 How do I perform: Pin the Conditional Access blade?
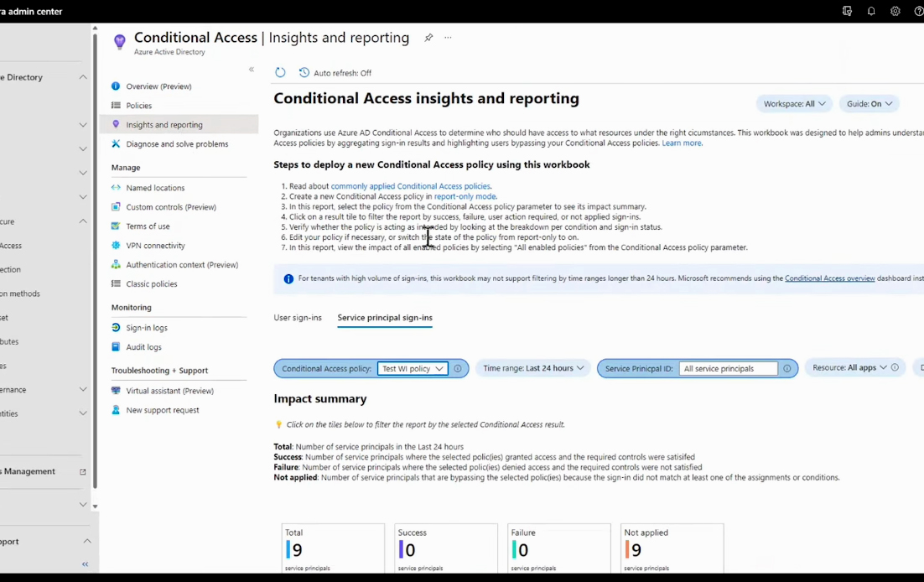click(x=428, y=38)
